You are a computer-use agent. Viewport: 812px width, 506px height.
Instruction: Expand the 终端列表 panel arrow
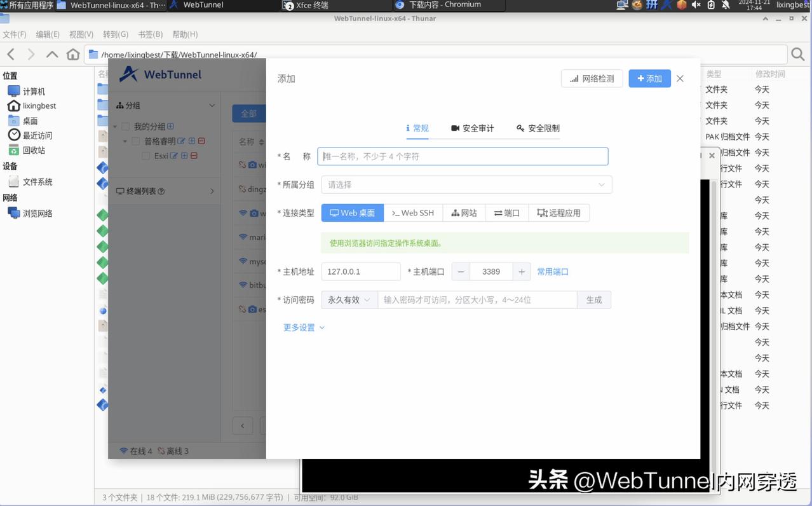212,191
